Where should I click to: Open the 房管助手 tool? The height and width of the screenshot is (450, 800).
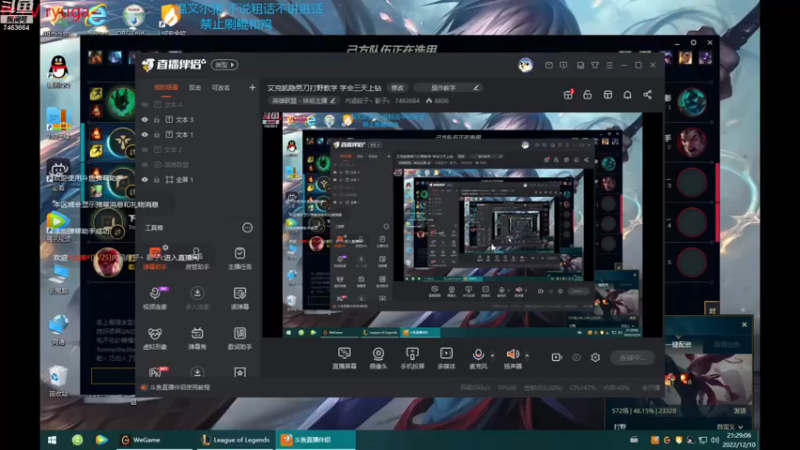pos(197,258)
